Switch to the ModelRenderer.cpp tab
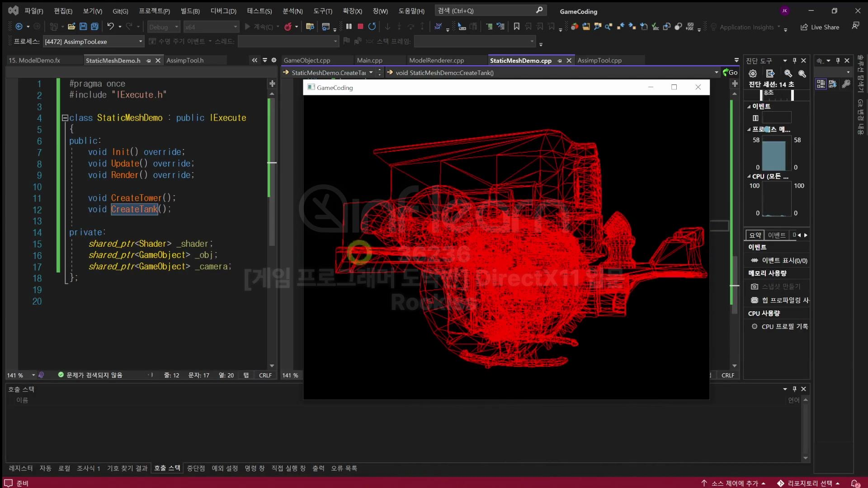 [x=436, y=61]
